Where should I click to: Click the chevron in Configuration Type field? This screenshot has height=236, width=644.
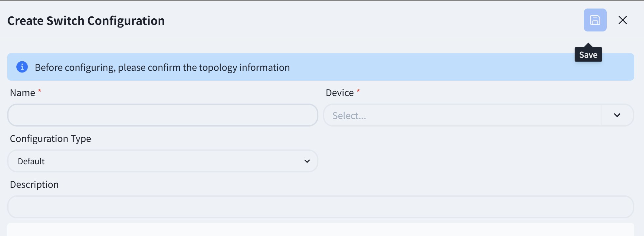(x=307, y=161)
